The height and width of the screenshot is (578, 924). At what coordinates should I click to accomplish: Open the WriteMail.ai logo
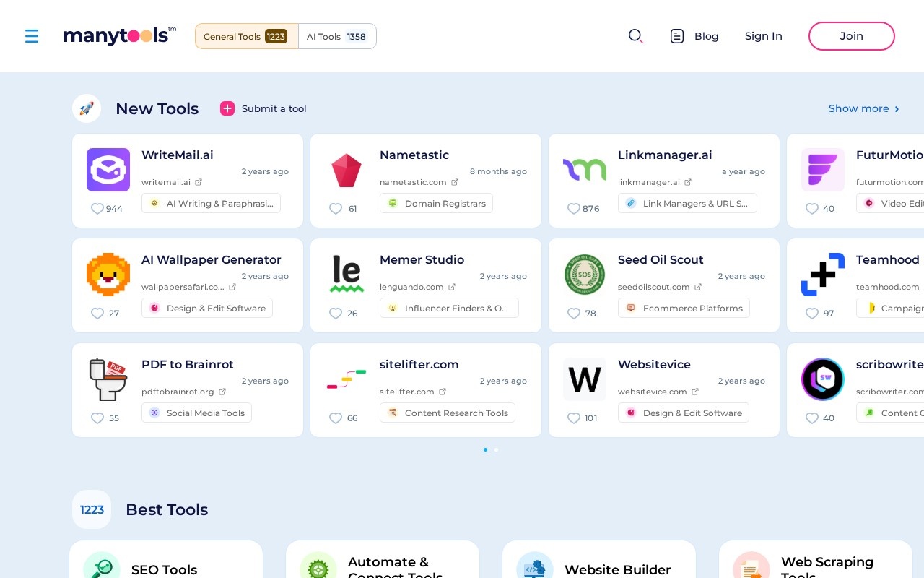108,170
